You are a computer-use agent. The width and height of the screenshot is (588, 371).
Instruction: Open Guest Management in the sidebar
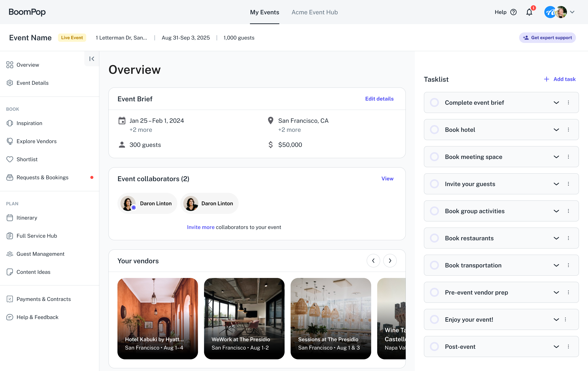[40, 254]
